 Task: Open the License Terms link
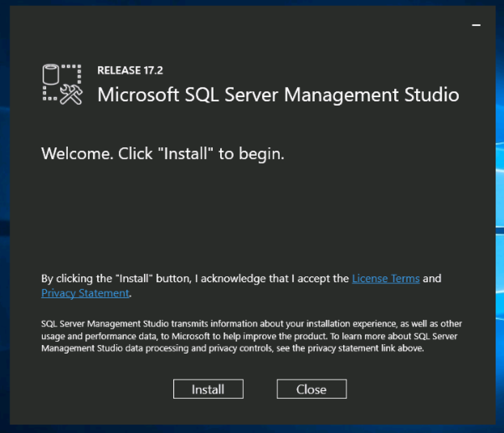click(x=386, y=278)
